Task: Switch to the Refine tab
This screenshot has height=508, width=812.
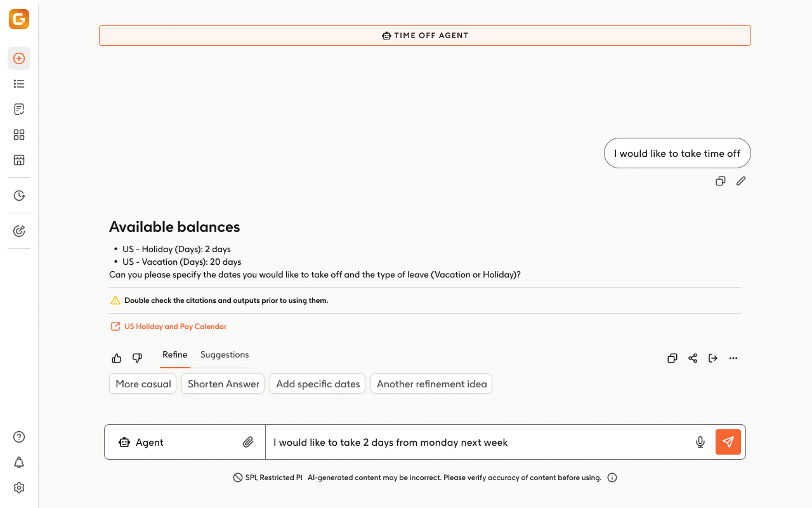Action: point(175,355)
